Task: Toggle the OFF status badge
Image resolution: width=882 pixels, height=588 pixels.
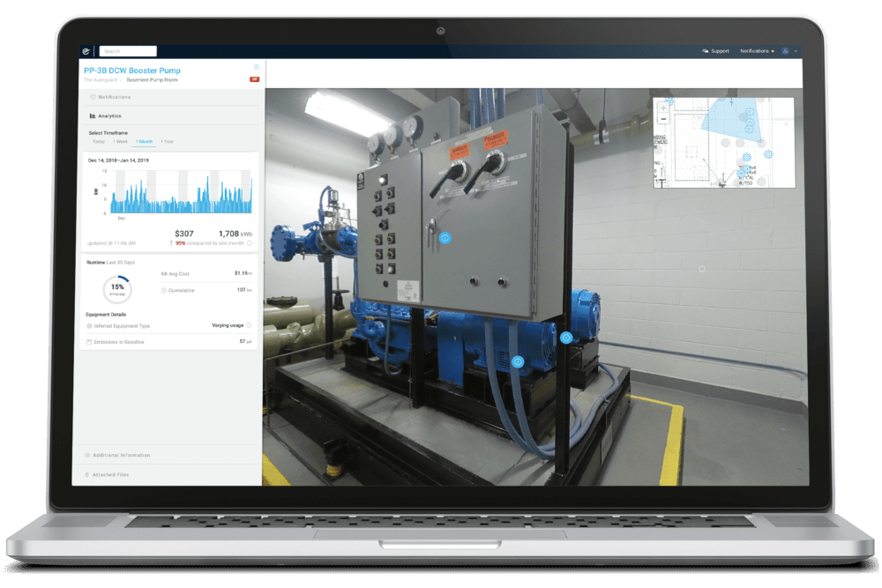Action: point(255,81)
